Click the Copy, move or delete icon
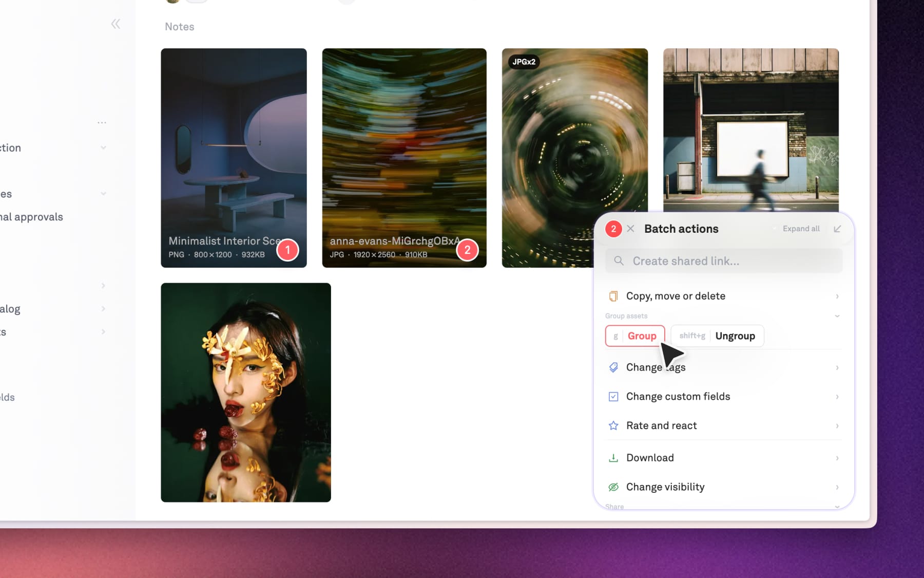The height and width of the screenshot is (578, 924). 613,296
